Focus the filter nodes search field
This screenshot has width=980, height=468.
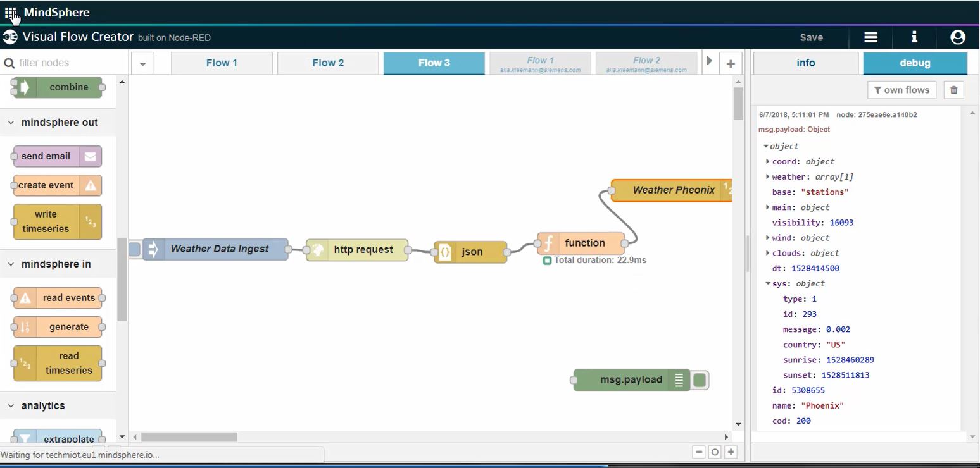pos(65,63)
